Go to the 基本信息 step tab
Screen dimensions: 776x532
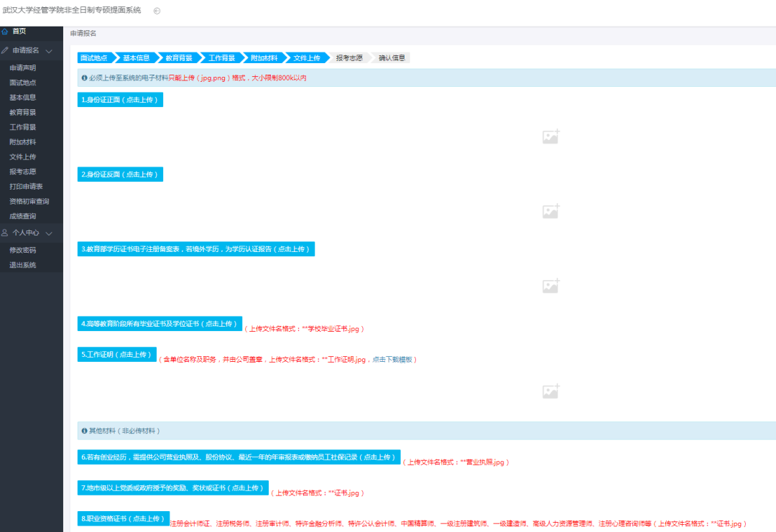point(136,58)
